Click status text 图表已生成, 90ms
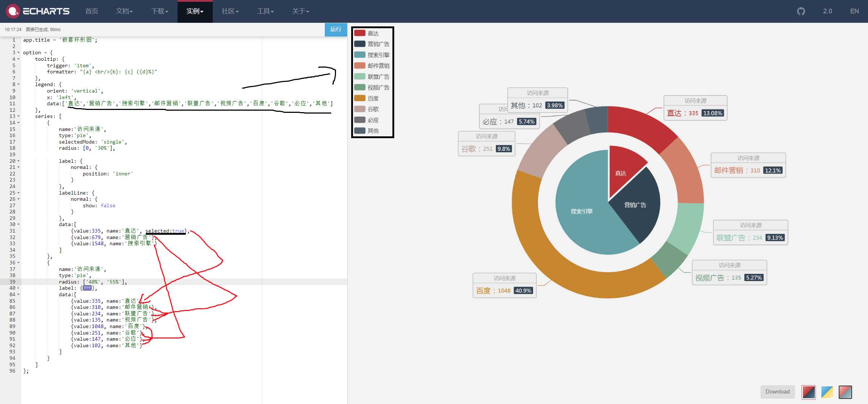This screenshot has width=868, height=404. click(x=43, y=30)
